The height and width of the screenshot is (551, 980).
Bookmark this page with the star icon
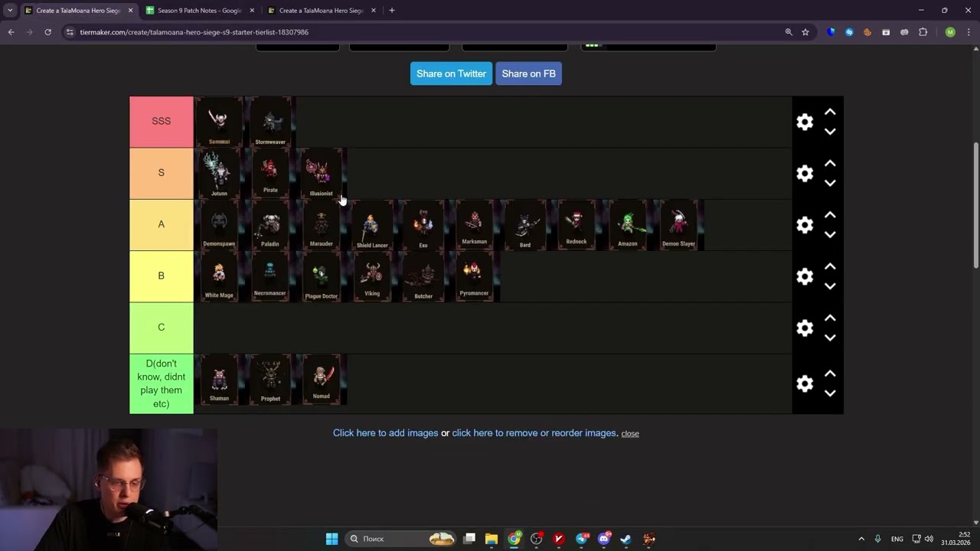click(805, 32)
